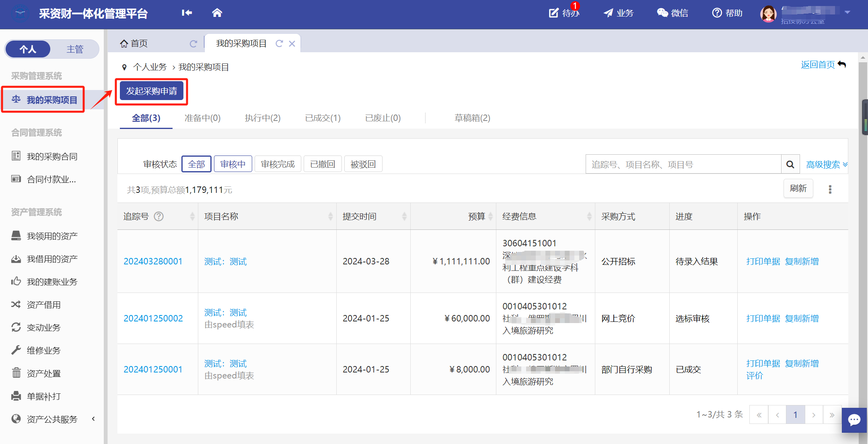The image size is (868, 444).
Task: Click the help question mark beside 追踪号
Action: [x=159, y=217]
